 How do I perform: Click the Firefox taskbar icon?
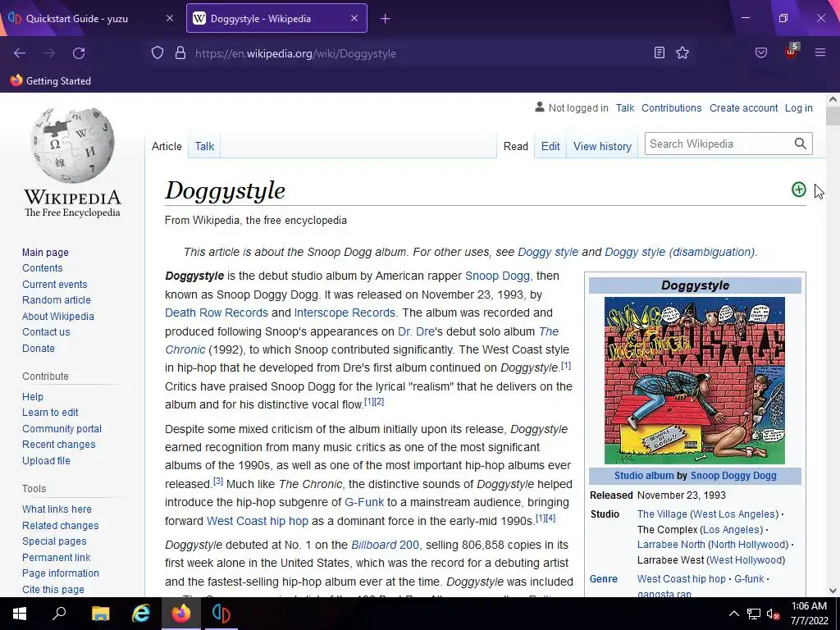click(x=181, y=614)
